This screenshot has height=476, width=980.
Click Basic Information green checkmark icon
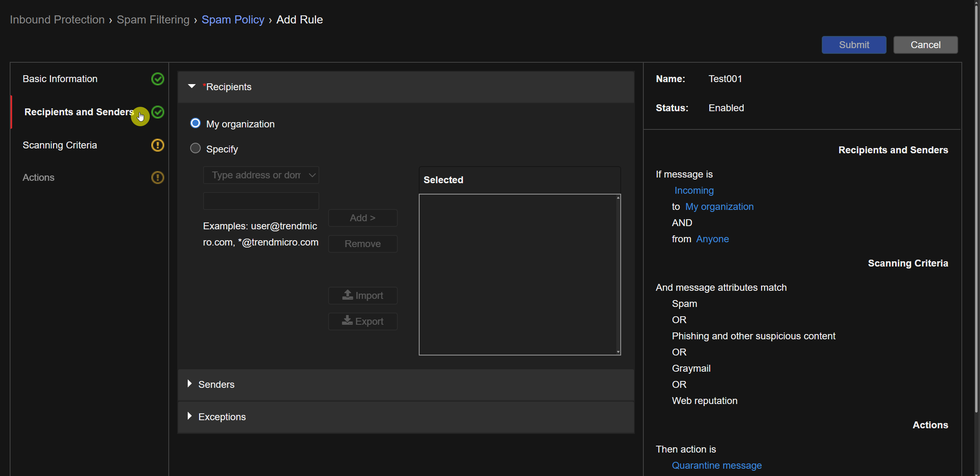(x=157, y=79)
